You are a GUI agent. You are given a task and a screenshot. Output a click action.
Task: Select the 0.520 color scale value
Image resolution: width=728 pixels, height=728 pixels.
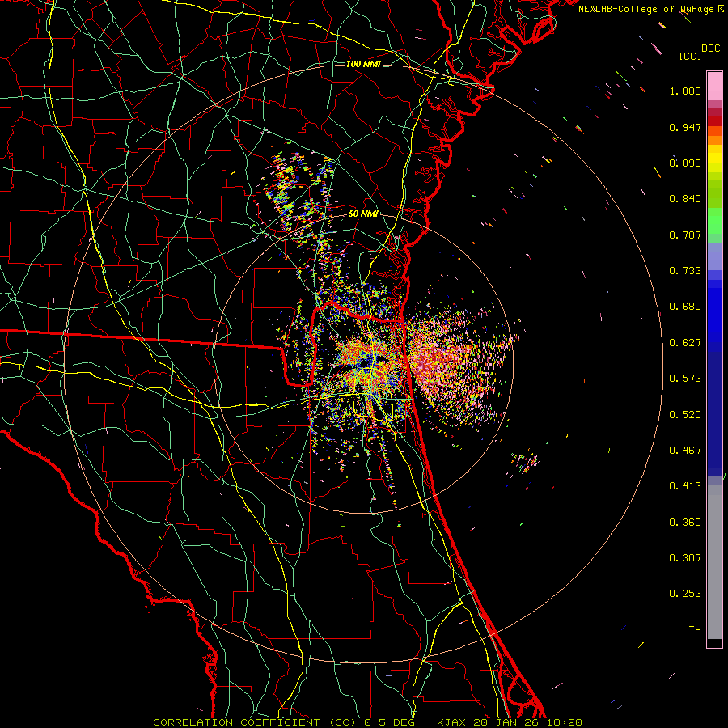pos(685,415)
